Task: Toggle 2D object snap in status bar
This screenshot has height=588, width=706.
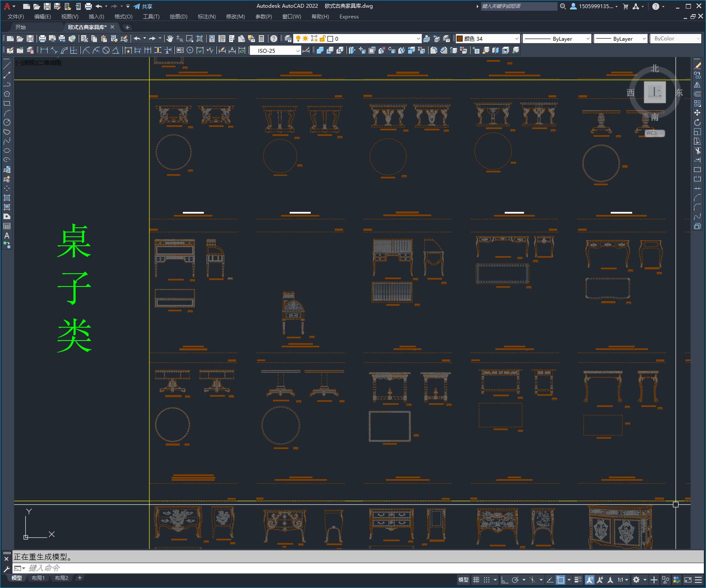Action: tap(561, 580)
